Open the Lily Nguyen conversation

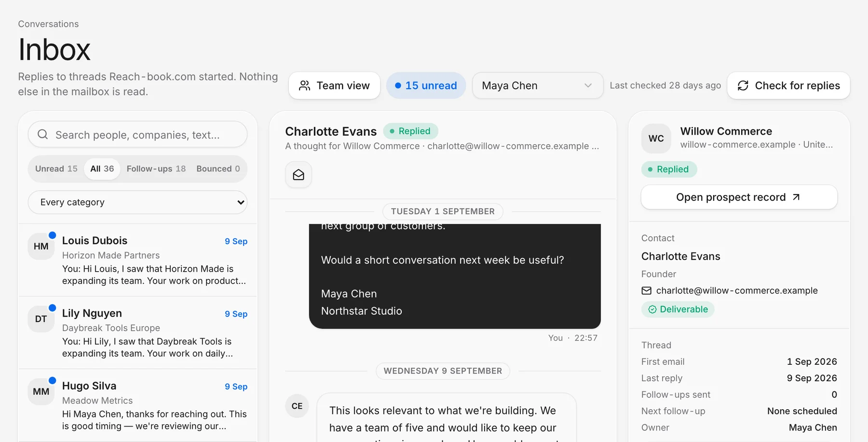click(137, 333)
